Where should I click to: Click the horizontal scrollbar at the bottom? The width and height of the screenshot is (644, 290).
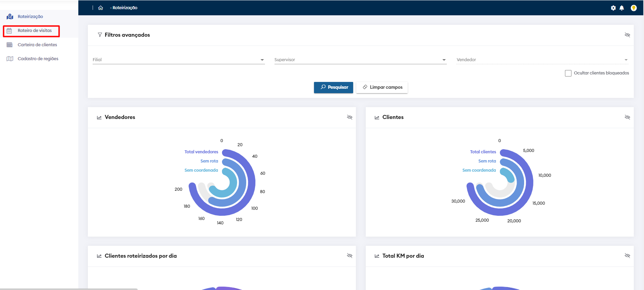pos(68,289)
